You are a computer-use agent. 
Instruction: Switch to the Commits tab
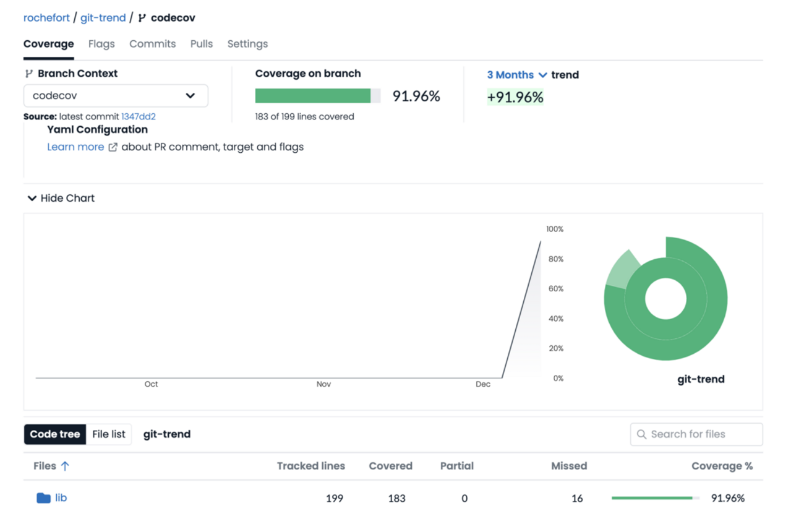[152, 44]
